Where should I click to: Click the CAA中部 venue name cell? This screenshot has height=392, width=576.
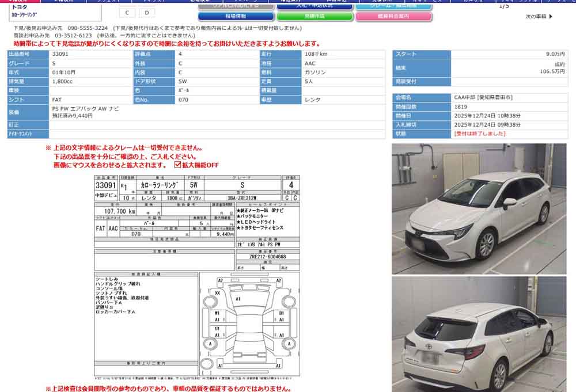click(483, 98)
